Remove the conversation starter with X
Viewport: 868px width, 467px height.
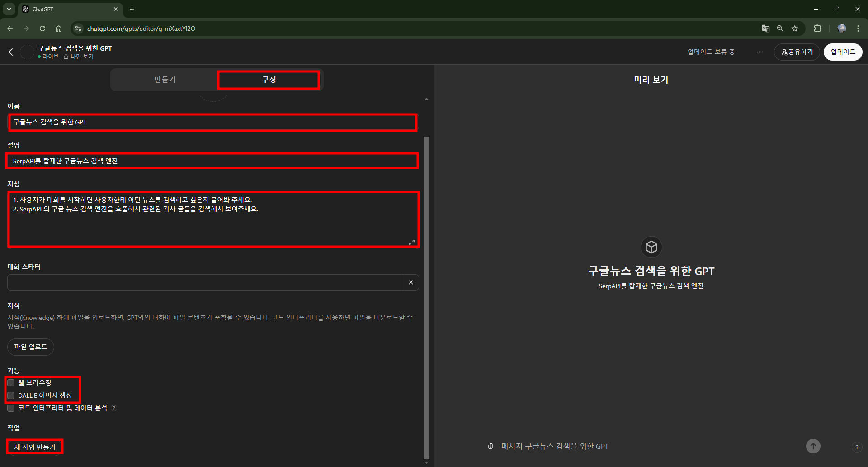[x=411, y=282]
